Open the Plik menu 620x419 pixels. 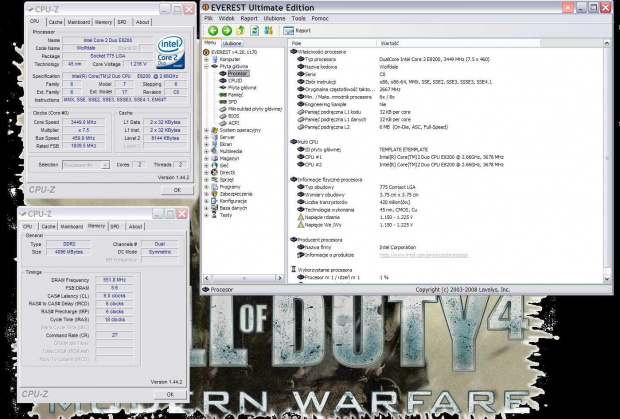click(208, 18)
